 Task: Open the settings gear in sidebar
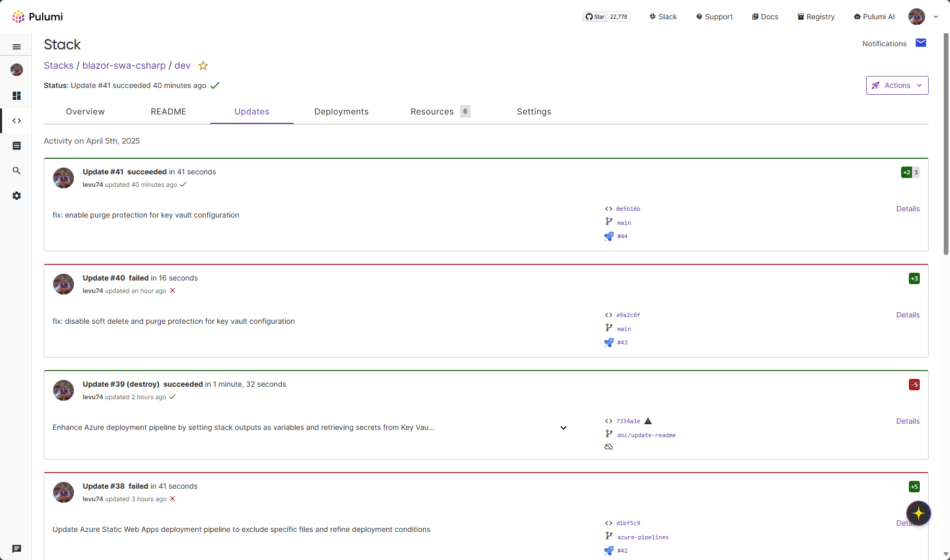coord(17,196)
